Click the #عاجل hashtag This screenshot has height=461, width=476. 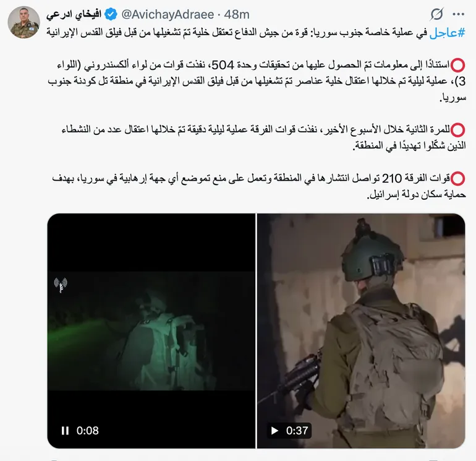(448, 32)
